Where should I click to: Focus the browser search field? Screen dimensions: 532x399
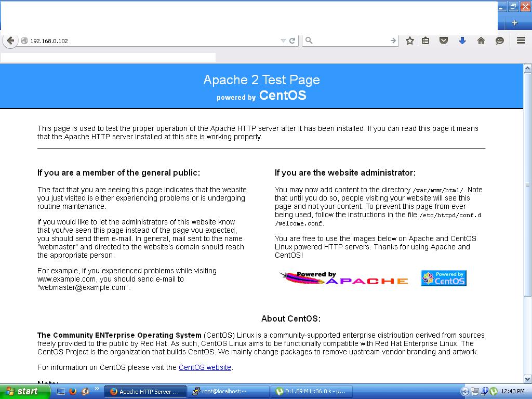pyautogui.click(x=351, y=41)
